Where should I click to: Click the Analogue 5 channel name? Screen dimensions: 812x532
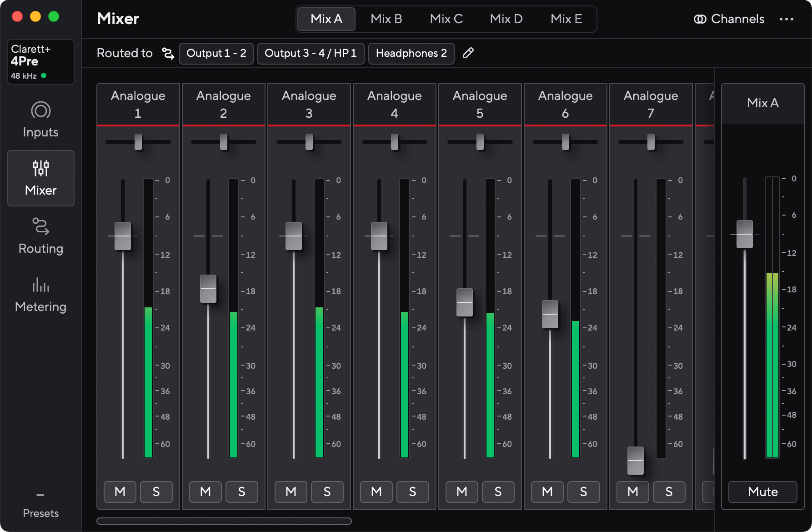[480, 104]
